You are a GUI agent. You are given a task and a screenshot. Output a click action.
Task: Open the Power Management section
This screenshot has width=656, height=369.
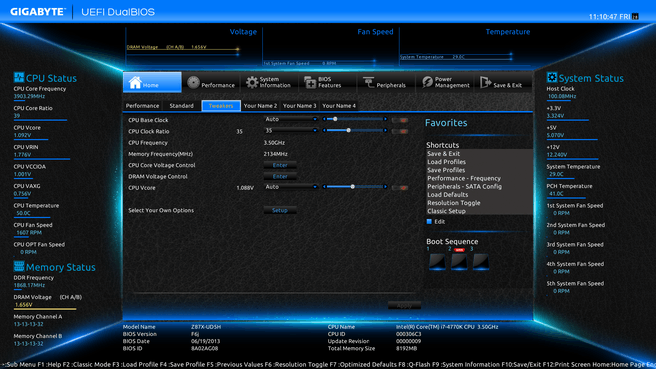pyautogui.click(x=444, y=82)
